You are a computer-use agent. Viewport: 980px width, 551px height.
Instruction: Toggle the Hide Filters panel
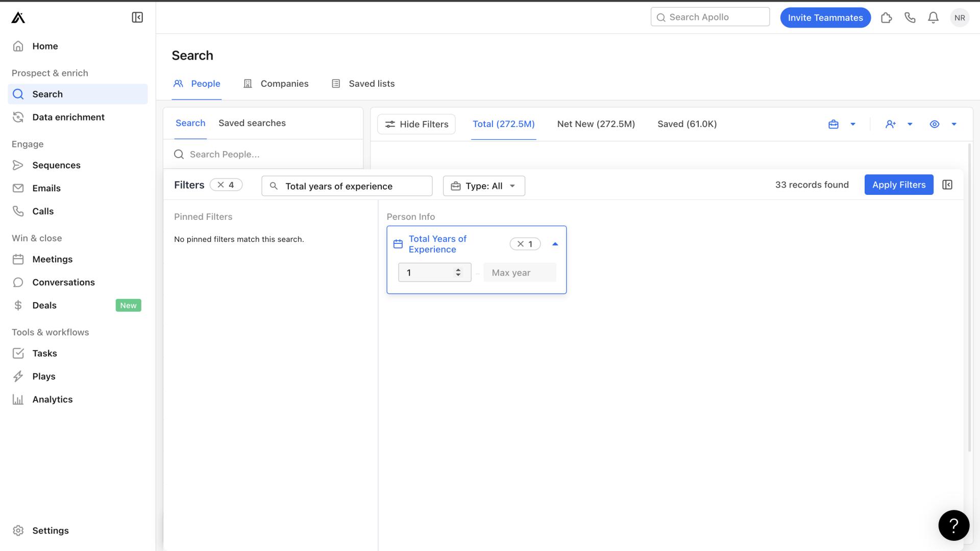[x=416, y=124]
